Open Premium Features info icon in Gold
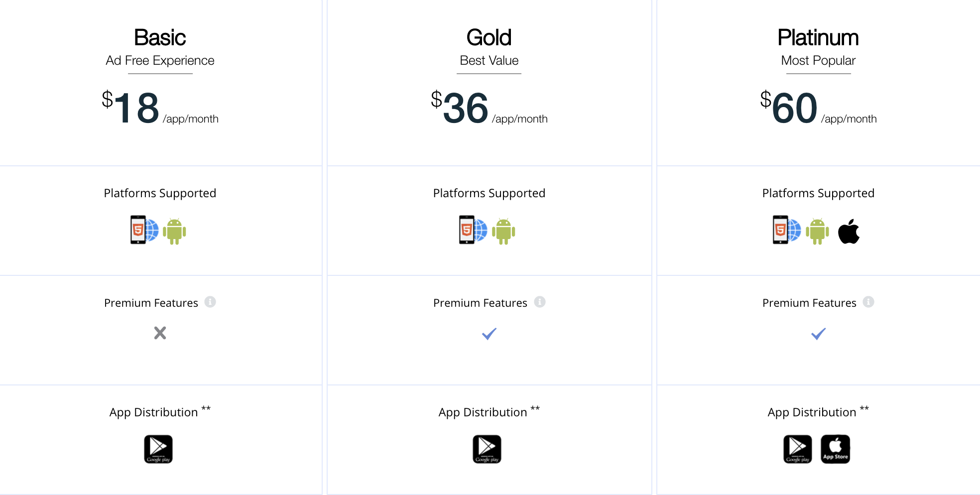 click(540, 302)
